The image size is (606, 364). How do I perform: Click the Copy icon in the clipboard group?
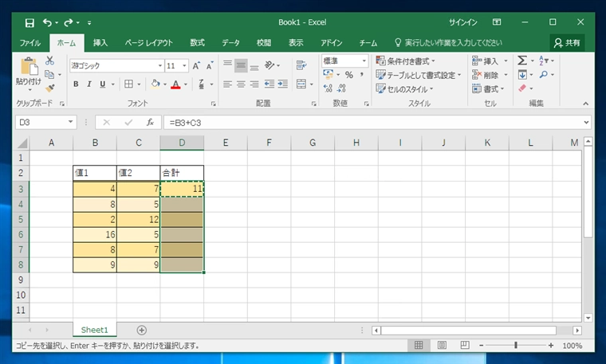49,74
